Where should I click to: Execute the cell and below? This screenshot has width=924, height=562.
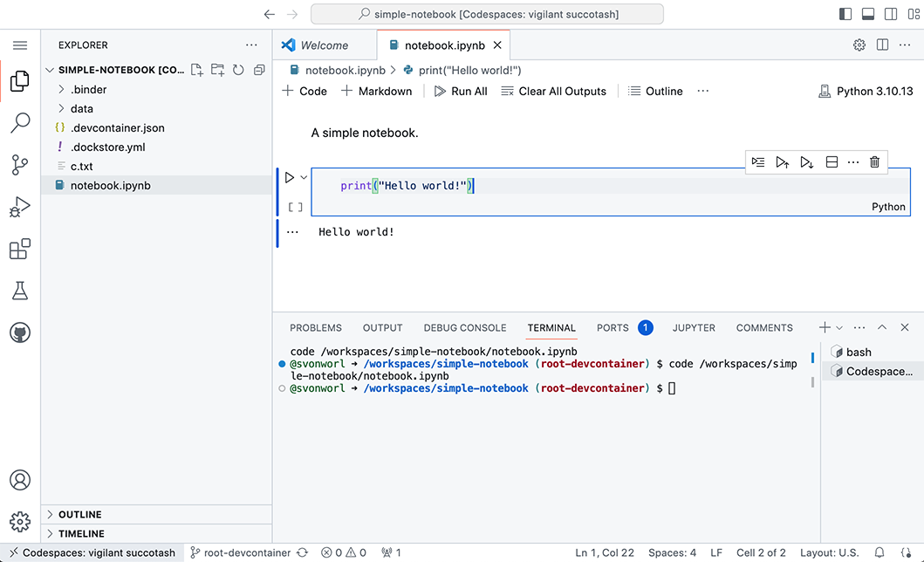(806, 161)
